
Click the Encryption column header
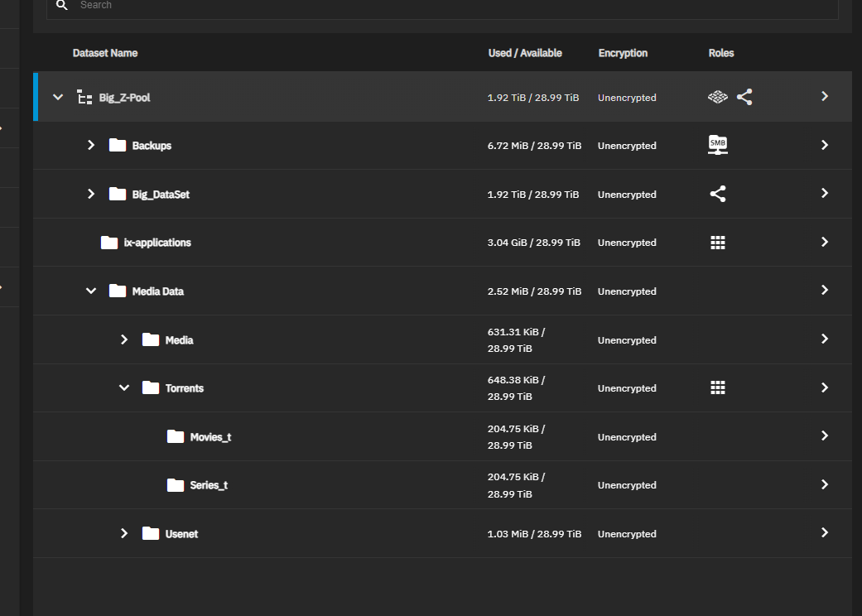click(623, 53)
